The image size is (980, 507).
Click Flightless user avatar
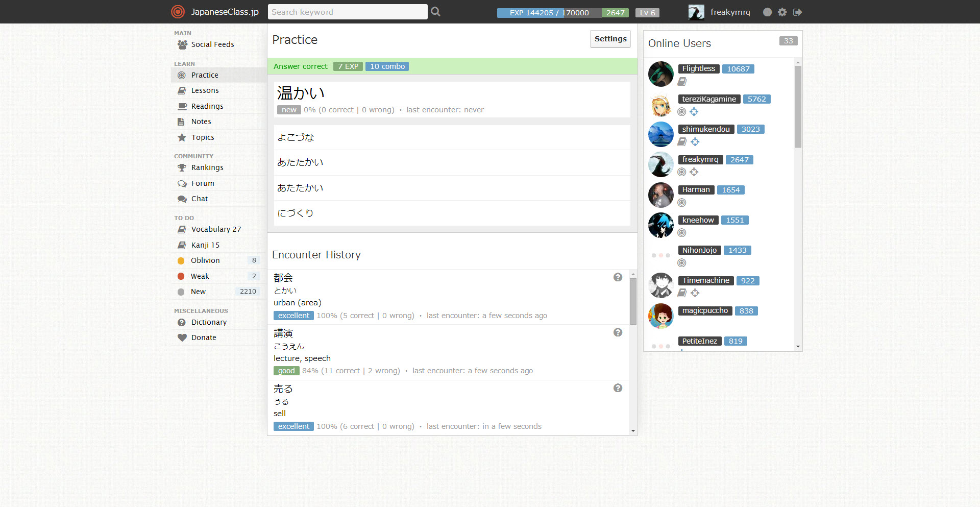click(x=660, y=74)
